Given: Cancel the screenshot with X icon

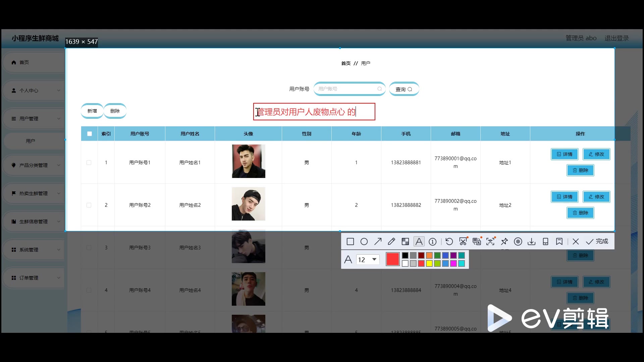Looking at the screenshot, I should coord(576,242).
